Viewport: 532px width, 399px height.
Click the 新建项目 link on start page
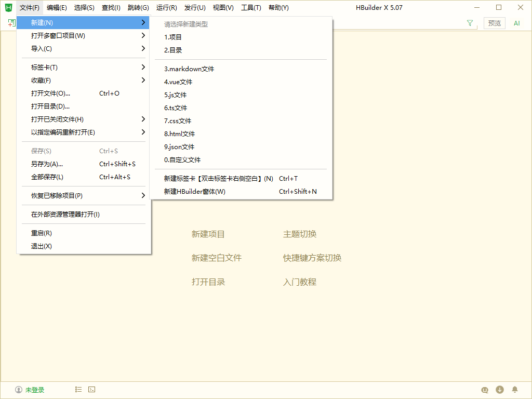[x=208, y=234]
